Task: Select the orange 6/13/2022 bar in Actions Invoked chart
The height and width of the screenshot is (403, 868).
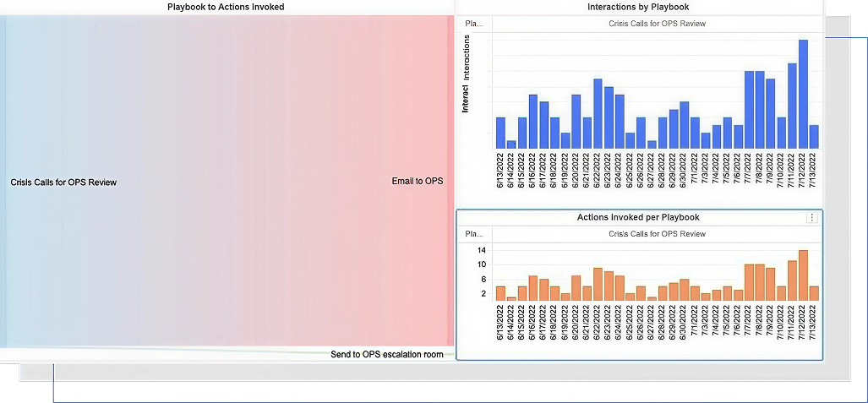Action: point(500,293)
